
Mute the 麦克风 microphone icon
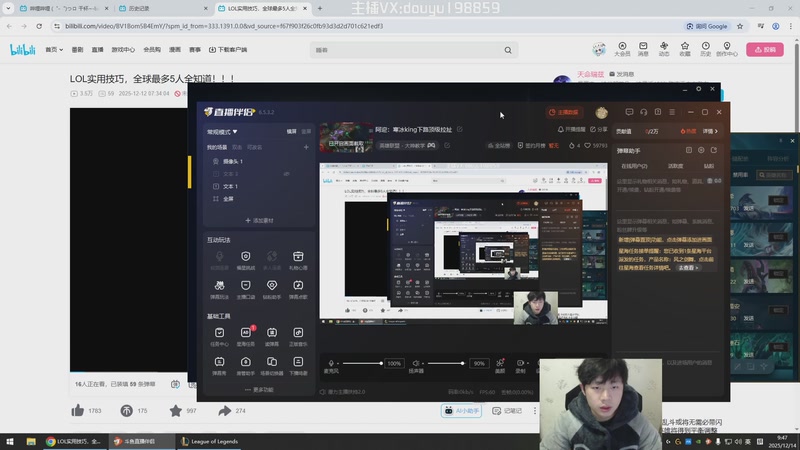331,363
